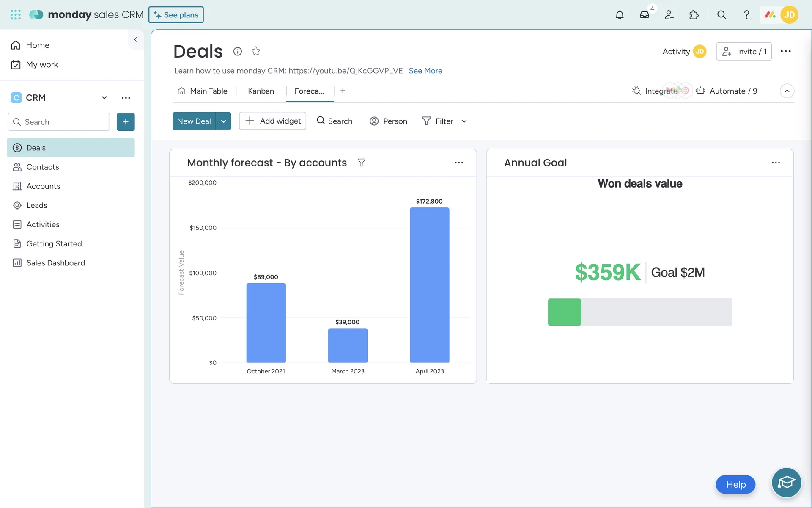Collapse the left sidebar
The image size is (812, 508).
(136, 39)
